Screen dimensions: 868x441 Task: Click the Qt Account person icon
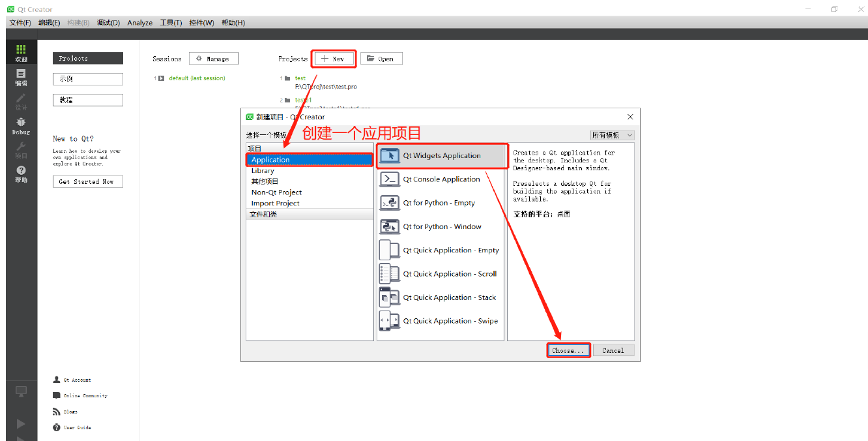tap(57, 380)
